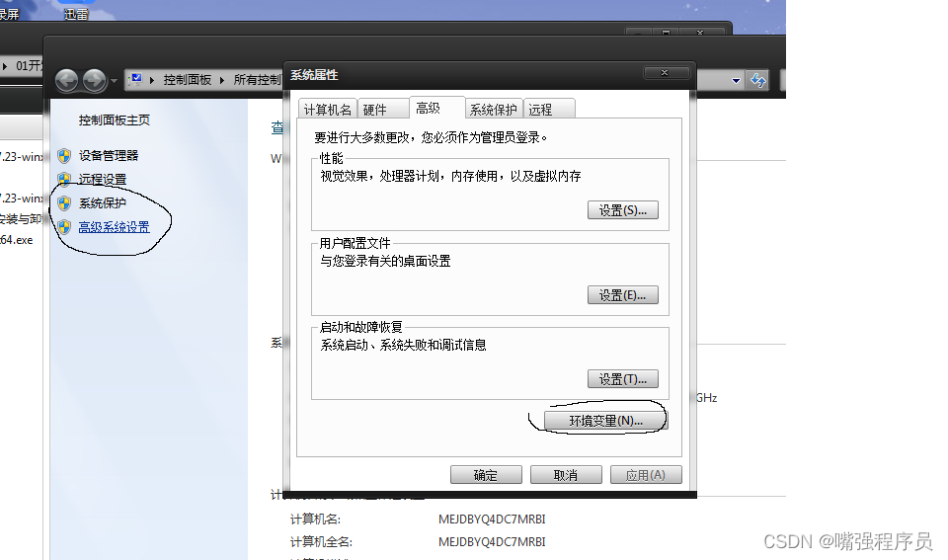
Task: Open 远程设置 link
Action: point(102,179)
